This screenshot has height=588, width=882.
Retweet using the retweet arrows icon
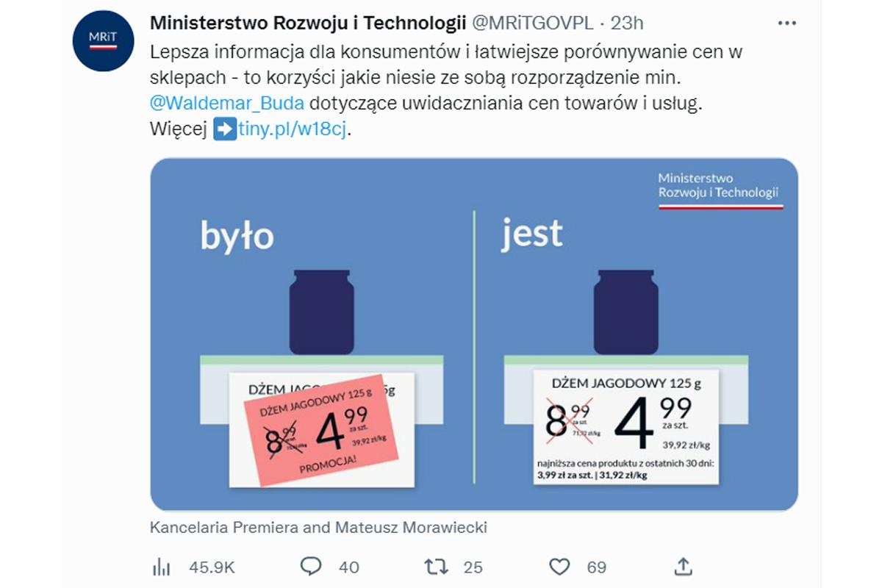coord(436,567)
